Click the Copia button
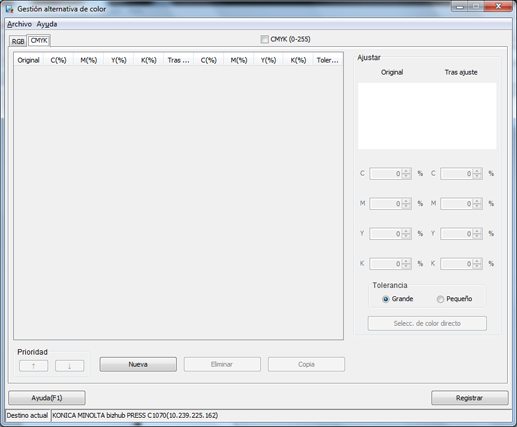 (x=306, y=364)
